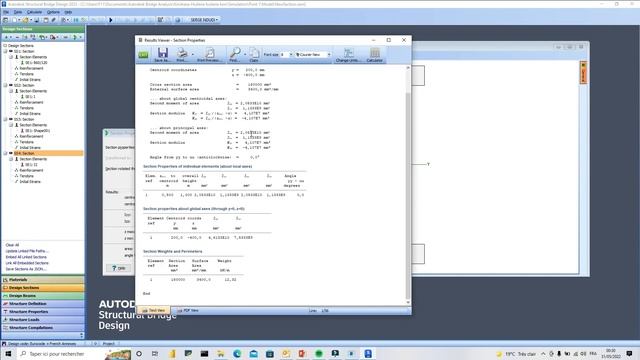640x360 pixels.
Task: Select the DS3 Shape001 element item
Action: (x=38, y=131)
